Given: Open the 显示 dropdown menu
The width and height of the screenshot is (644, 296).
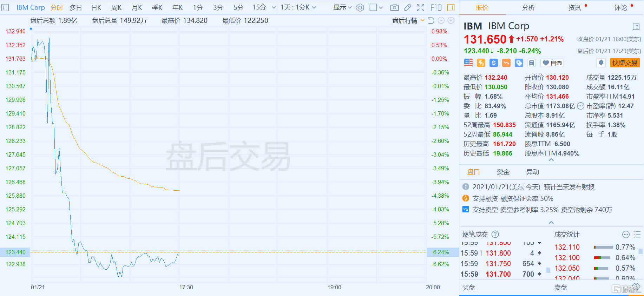Looking at the screenshot, I should coord(342,7).
